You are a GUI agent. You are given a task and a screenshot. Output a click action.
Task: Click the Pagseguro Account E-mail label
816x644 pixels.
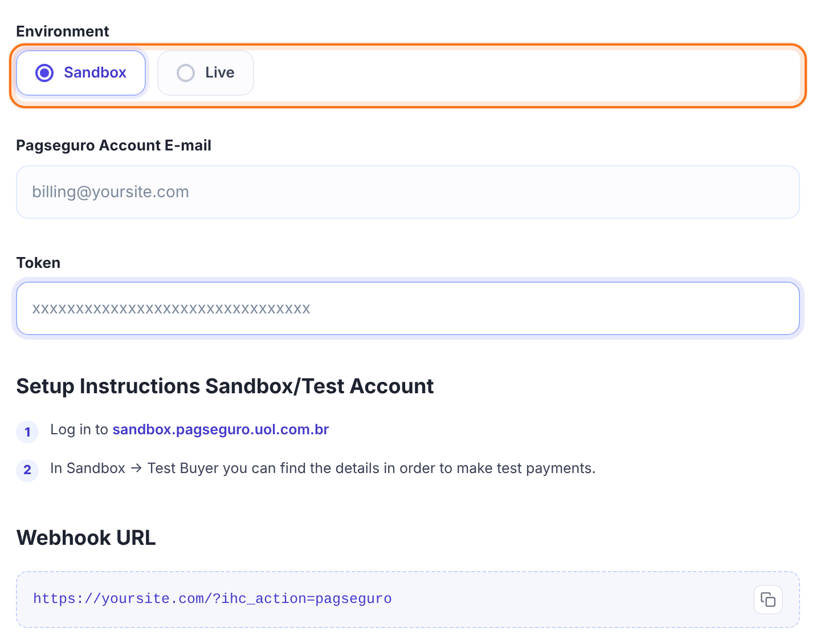[x=114, y=145]
